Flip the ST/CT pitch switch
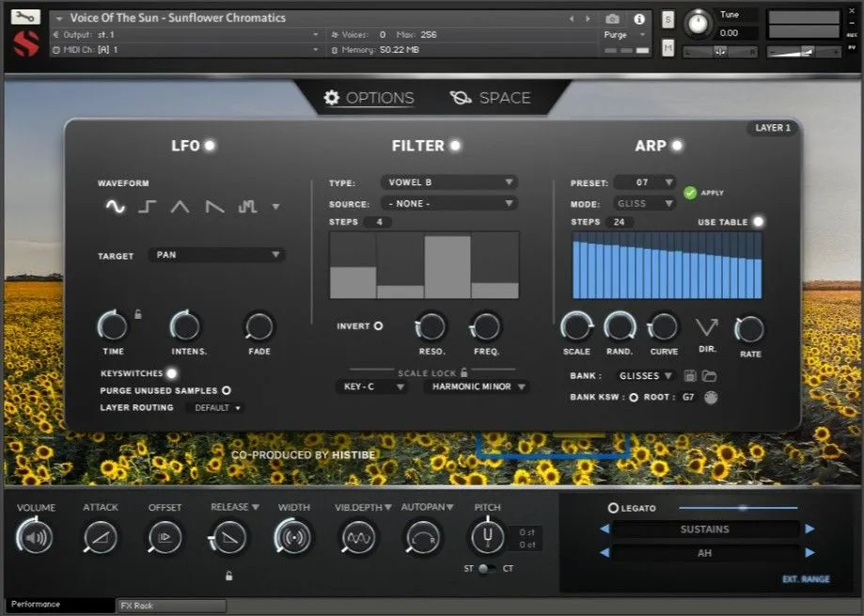 [485, 569]
